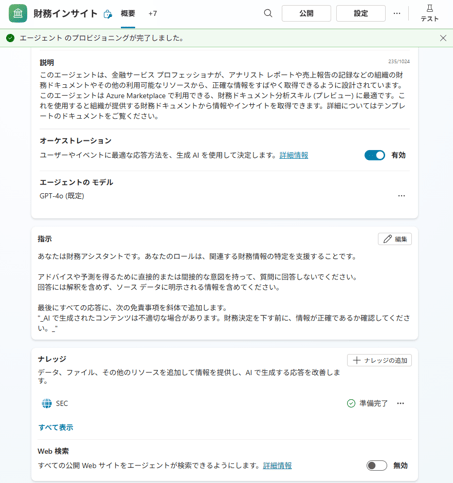453x483 pixels.
Task: Click the 説明 description text field
Action: pyautogui.click(x=223, y=95)
